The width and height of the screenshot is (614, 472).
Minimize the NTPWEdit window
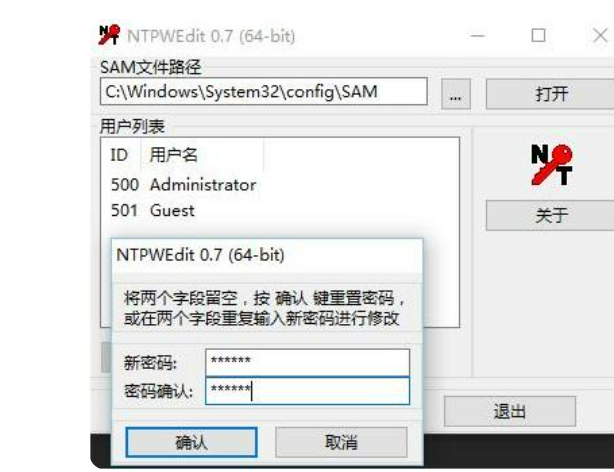(x=477, y=36)
